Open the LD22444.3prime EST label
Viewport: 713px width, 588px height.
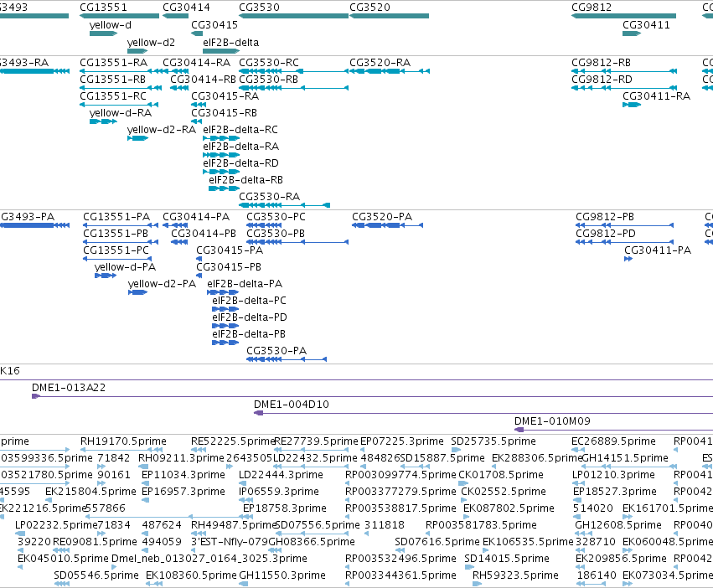click(x=281, y=475)
